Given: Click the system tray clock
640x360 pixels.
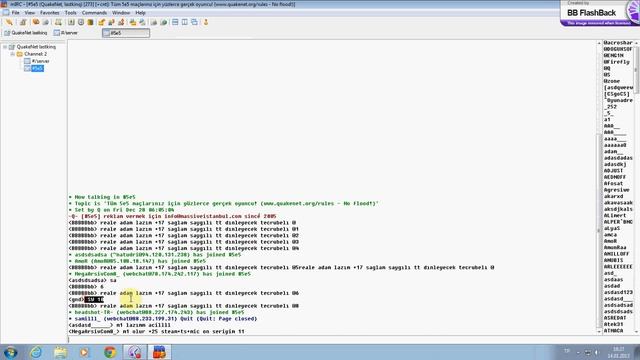Looking at the screenshot, I should pyautogui.click(x=618, y=352).
